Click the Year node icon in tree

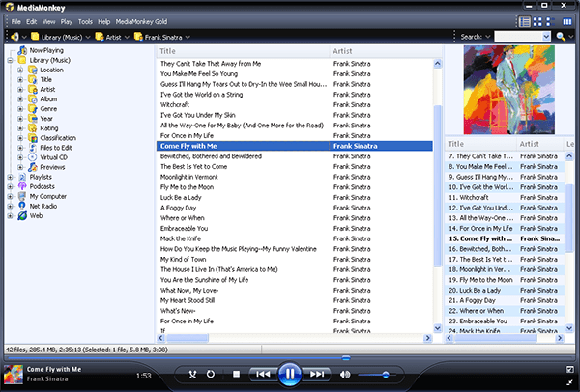point(33,118)
